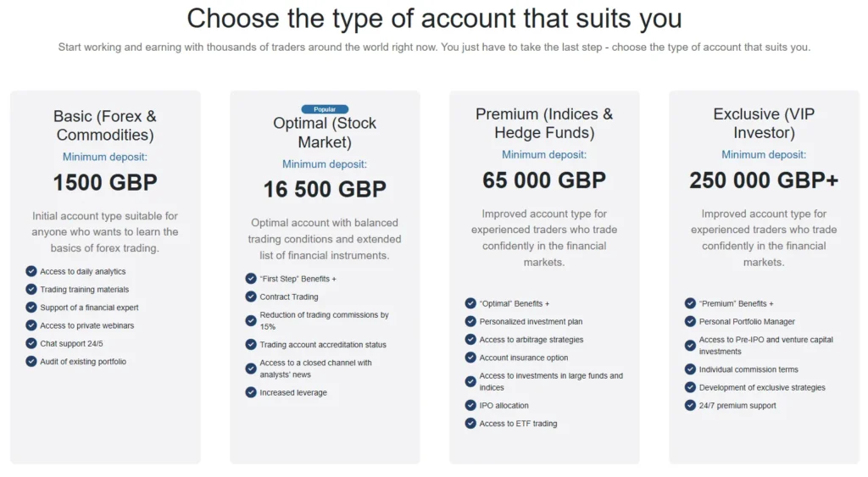Select the checkmark beside IPO allocation
Viewport: 868px width, 477px height.
point(470,406)
